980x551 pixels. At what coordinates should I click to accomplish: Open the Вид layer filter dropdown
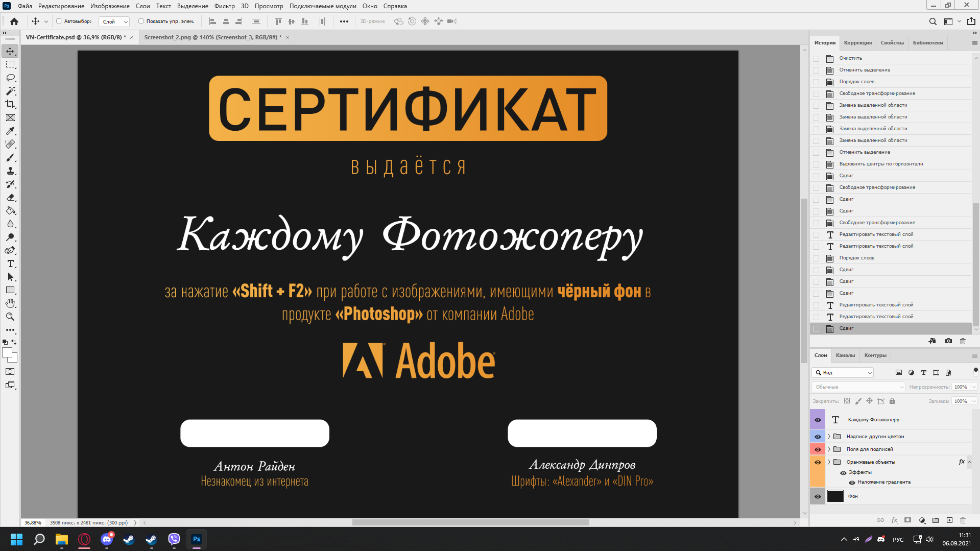coord(843,373)
